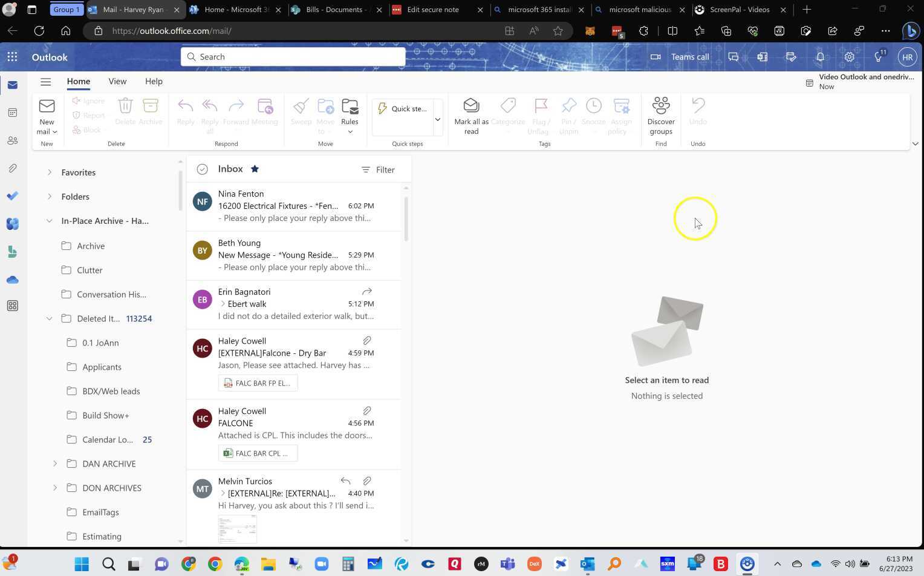Toggle the Inbox favorite star
The width and height of the screenshot is (924, 576).
point(255,169)
